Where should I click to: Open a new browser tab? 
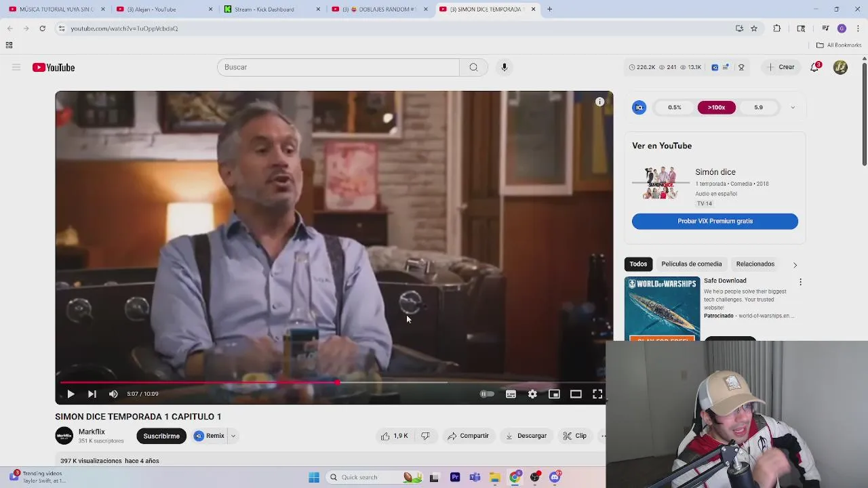tap(549, 9)
